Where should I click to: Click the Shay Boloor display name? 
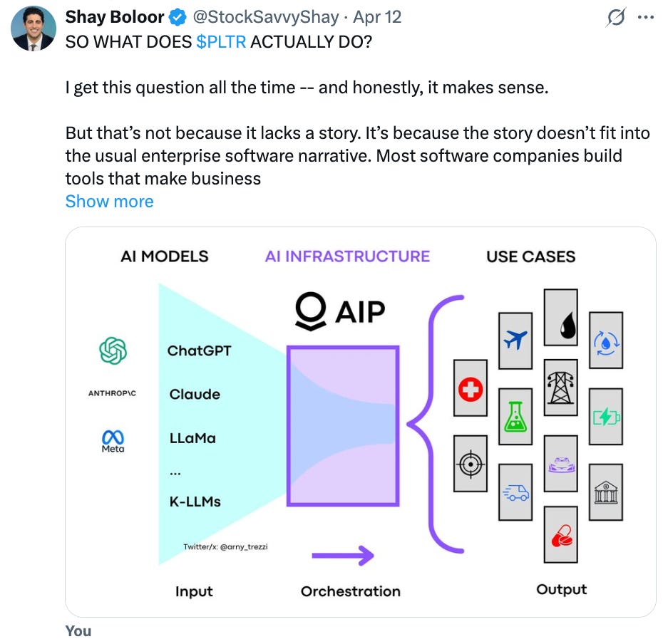pos(115,17)
